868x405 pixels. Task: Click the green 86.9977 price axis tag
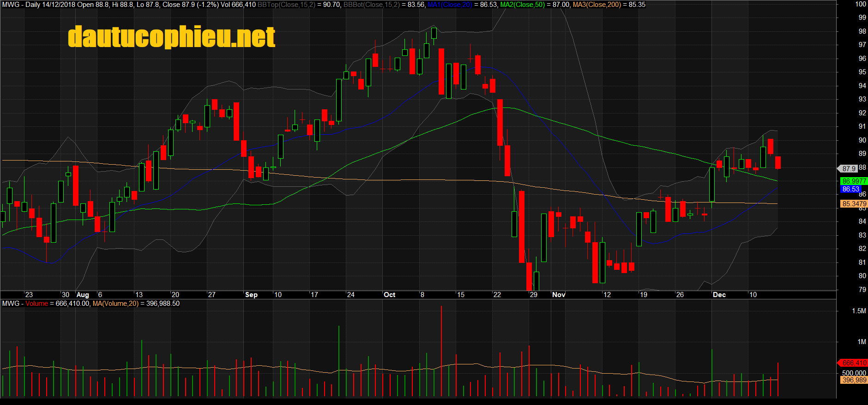[x=854, y=181]
